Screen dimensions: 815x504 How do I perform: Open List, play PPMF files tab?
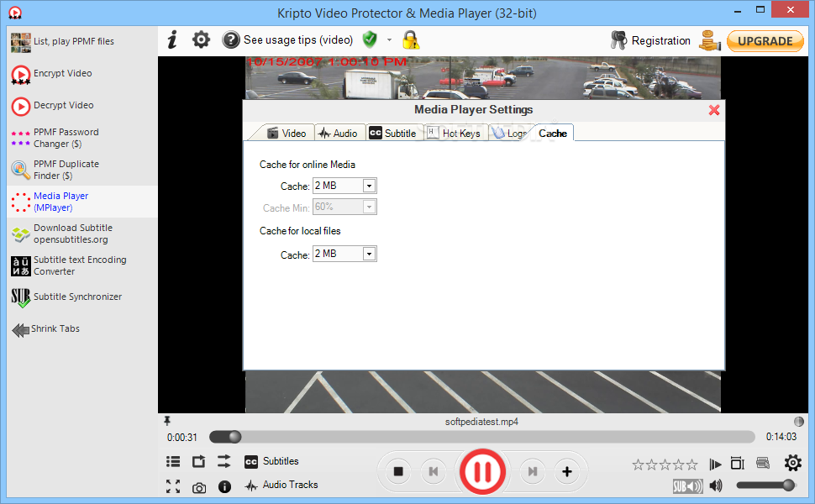tap(82, 41)
